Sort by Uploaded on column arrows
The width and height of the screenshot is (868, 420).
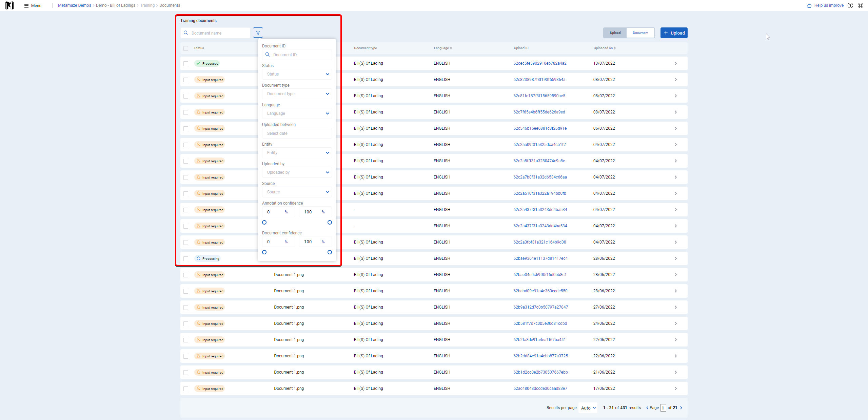click(615, 48)
